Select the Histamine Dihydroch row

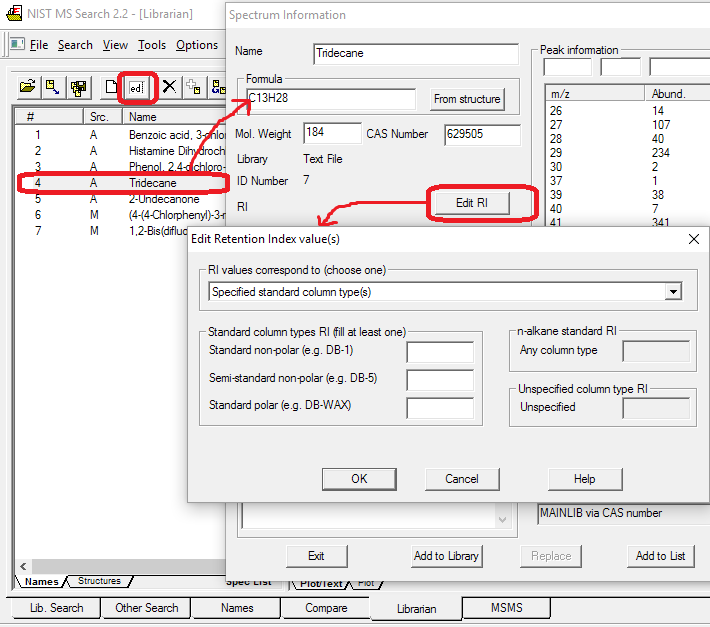coord(122,151)
